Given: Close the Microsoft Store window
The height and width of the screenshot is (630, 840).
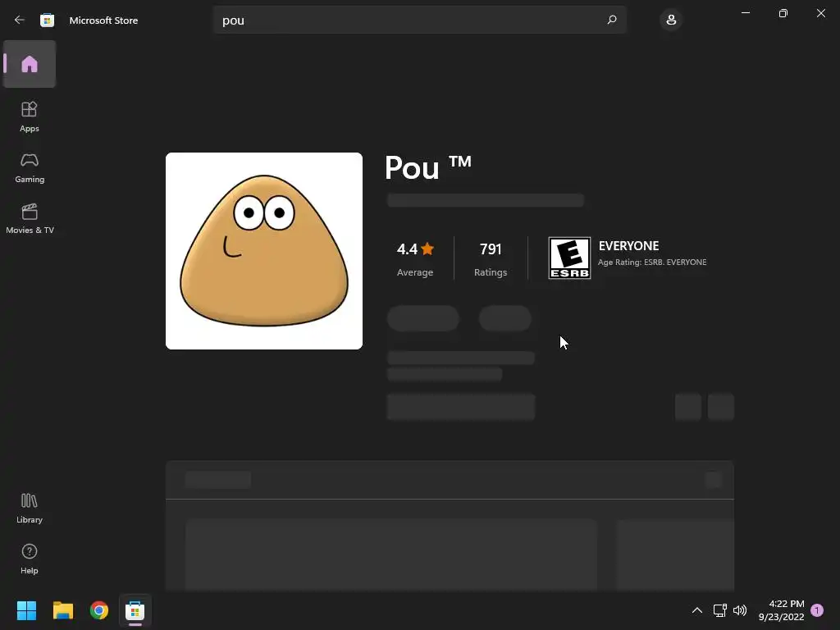Looking at the screenshot, I should [x=820, y=13].
